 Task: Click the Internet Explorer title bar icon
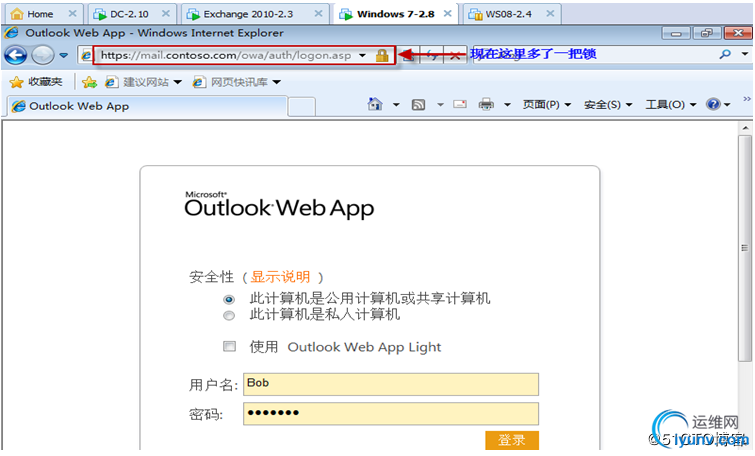point(12,33)
